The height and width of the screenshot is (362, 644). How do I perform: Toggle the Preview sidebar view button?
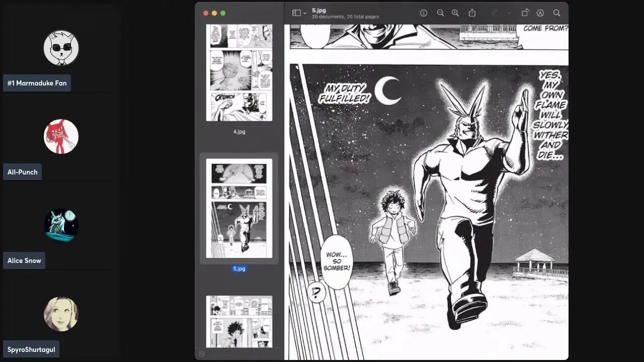tap(297, 13)
